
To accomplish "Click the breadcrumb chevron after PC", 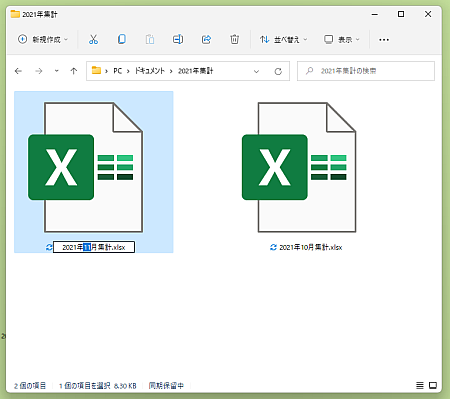I will click(x=128, y=71).
